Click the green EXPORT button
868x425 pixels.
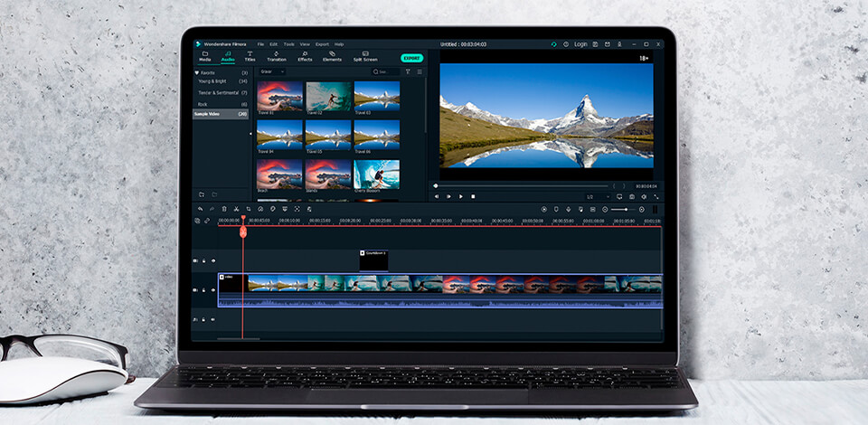pos(412,58)
